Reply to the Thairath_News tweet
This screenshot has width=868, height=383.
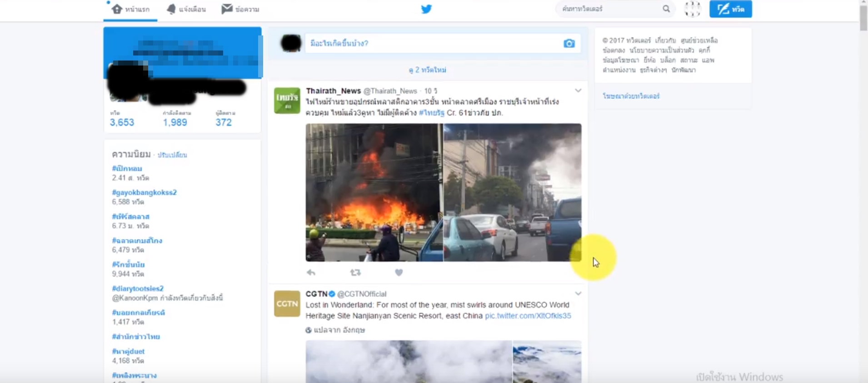coord(311,272)
